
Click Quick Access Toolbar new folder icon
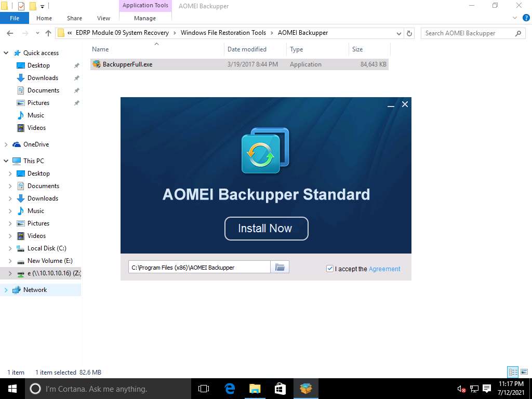point(33,6)
